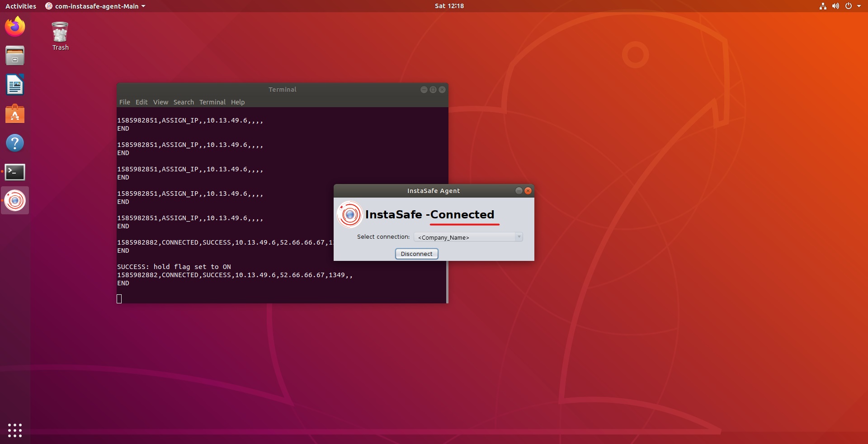Viewport: 868px width, 444px height.
Task: Click the 'InstaSafe -Connected' status heading
Action: click(x=429, y=214)
